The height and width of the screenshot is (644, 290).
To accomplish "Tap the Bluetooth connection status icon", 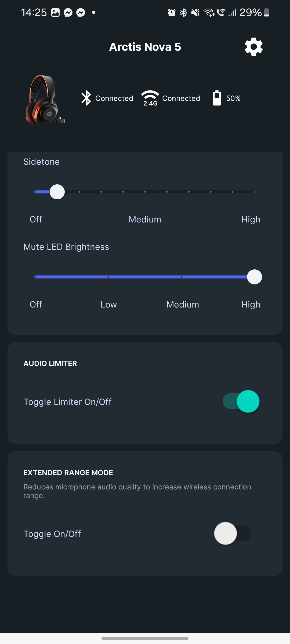I will [x=86, y=98].
